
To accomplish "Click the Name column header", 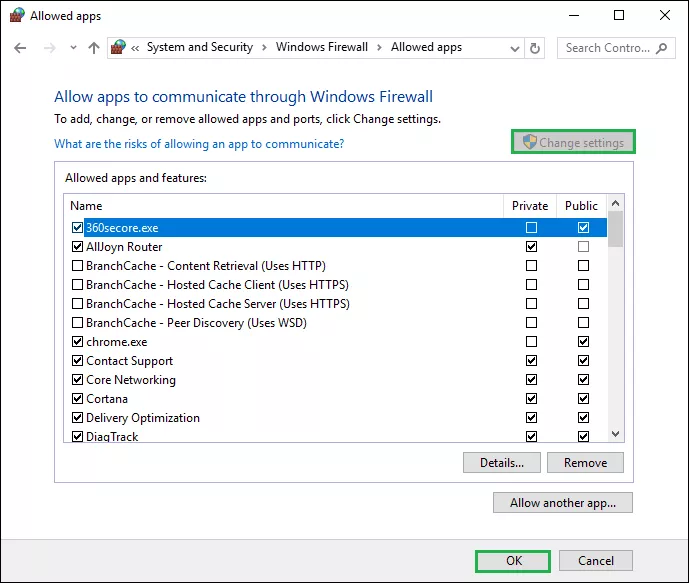I will click(x=283, y=206).
